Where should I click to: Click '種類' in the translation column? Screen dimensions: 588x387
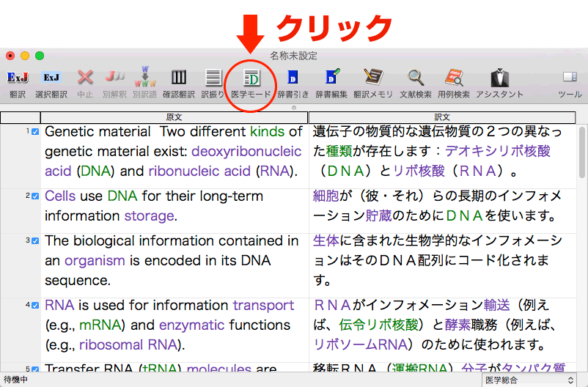click(339, 151)
